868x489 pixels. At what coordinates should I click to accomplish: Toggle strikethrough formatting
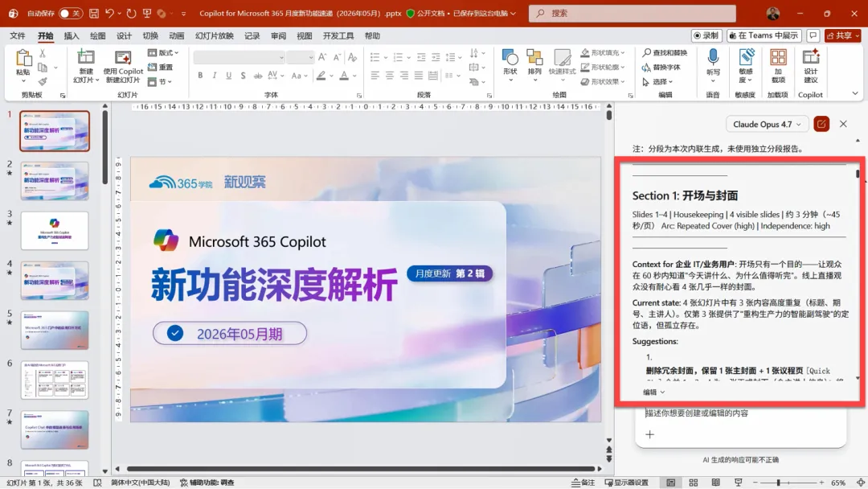point(258,76)
